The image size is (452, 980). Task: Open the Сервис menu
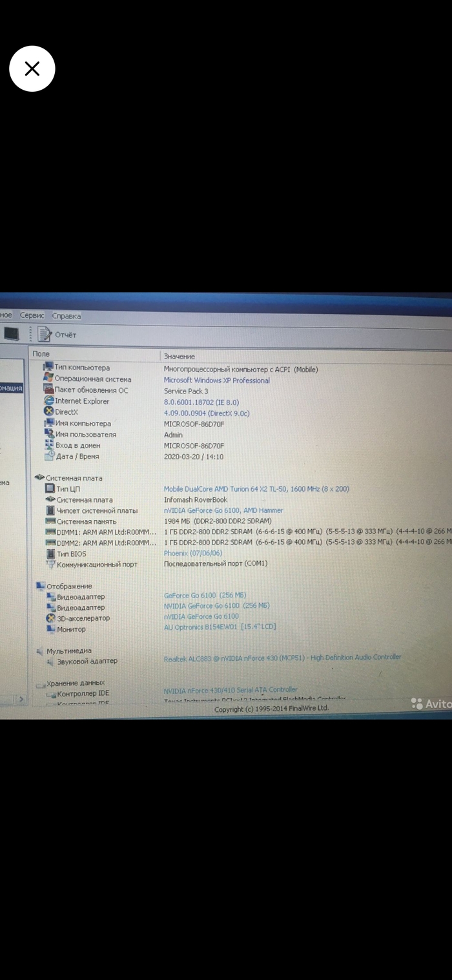[x=32, y=316]
